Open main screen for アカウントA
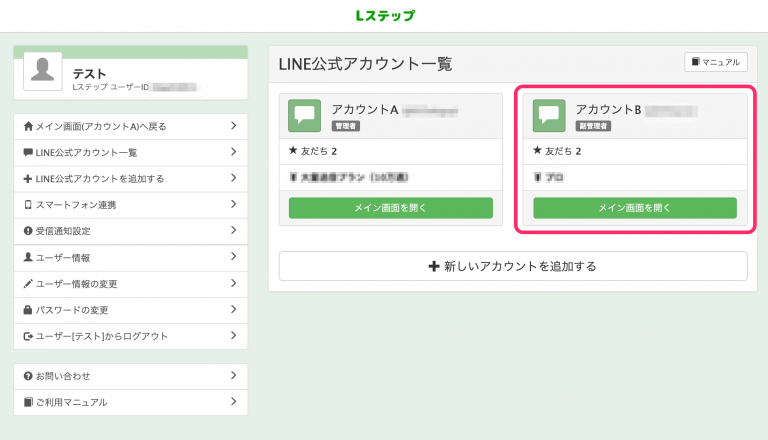The image size is (768, 440). (x=390, y=208)
